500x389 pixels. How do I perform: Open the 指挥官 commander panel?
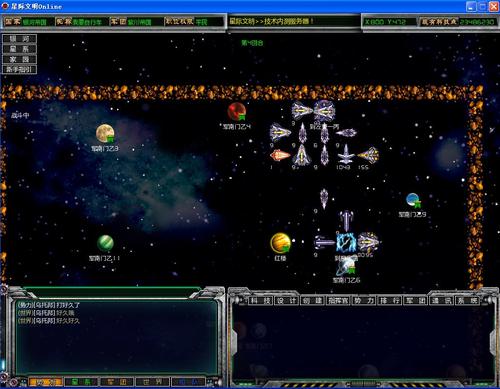point(338,301)
